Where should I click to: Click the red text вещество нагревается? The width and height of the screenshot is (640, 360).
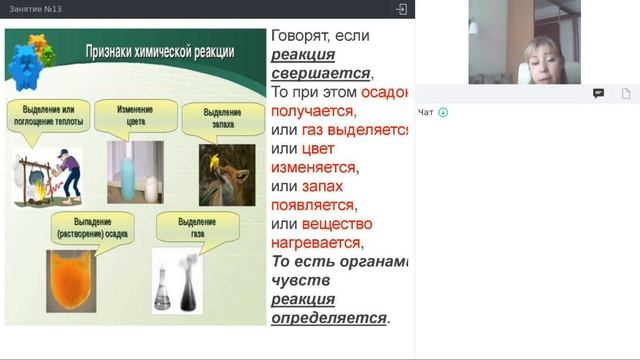pyautogui.click(x=322, y=233)
